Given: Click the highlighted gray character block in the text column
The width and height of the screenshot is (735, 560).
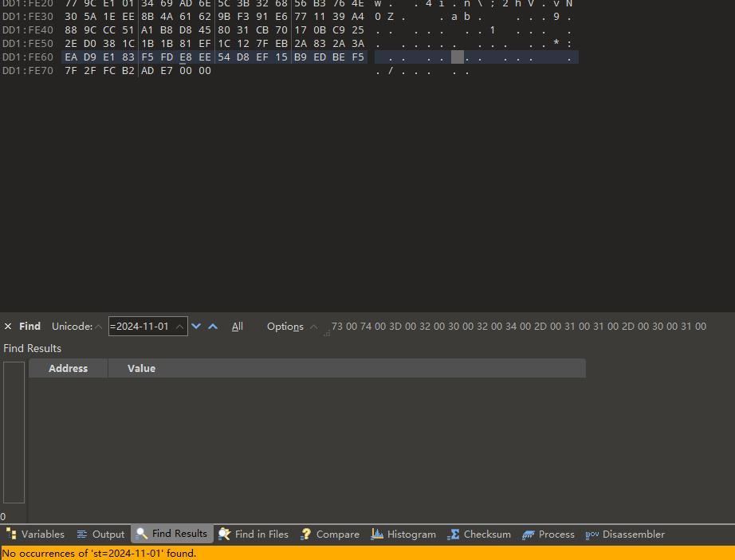Looking at the screenshot, I should (x=458, y=57).
